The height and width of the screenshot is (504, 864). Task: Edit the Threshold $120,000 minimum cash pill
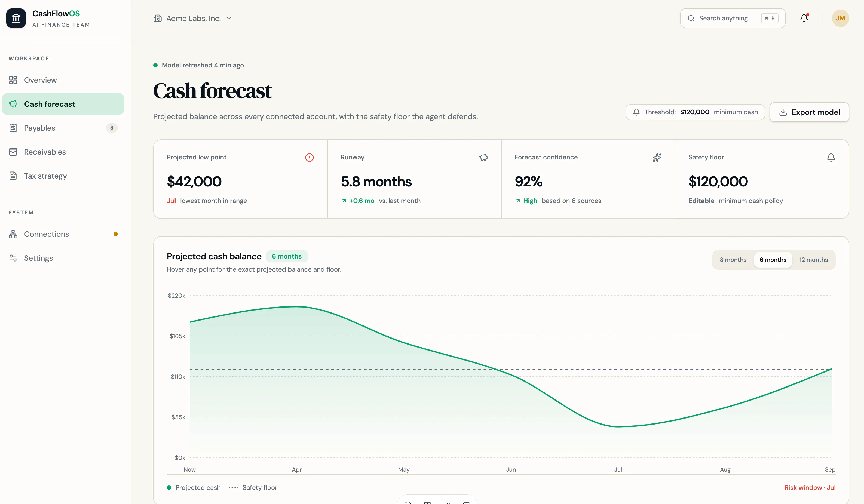click(695, 112)
